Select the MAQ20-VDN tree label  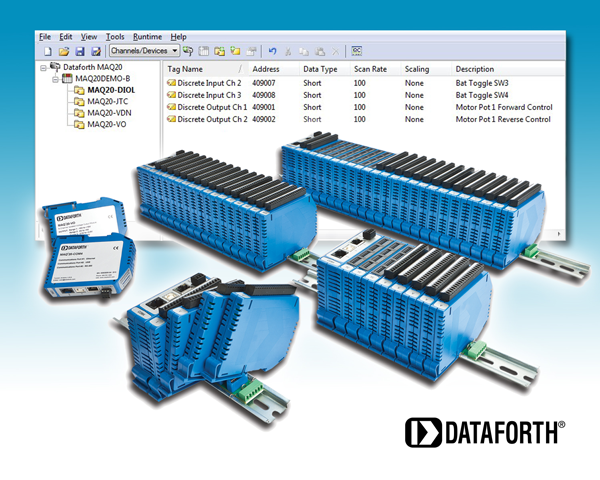click(109, 113)
